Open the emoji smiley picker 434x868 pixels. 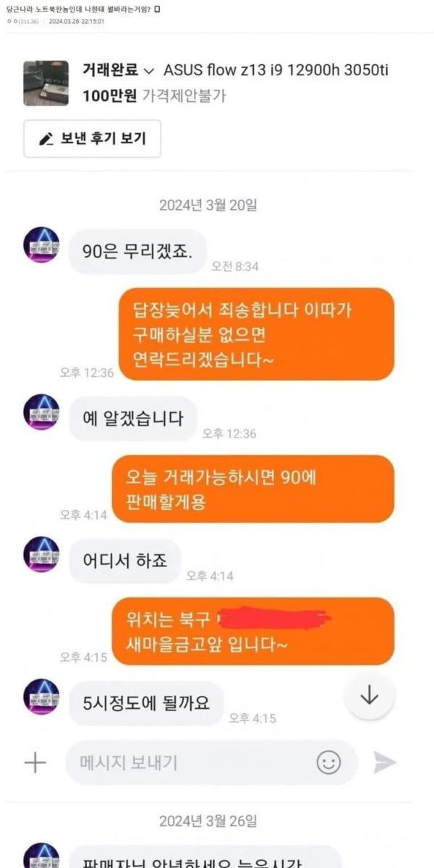pyautogui.click(x=329, y=762)
